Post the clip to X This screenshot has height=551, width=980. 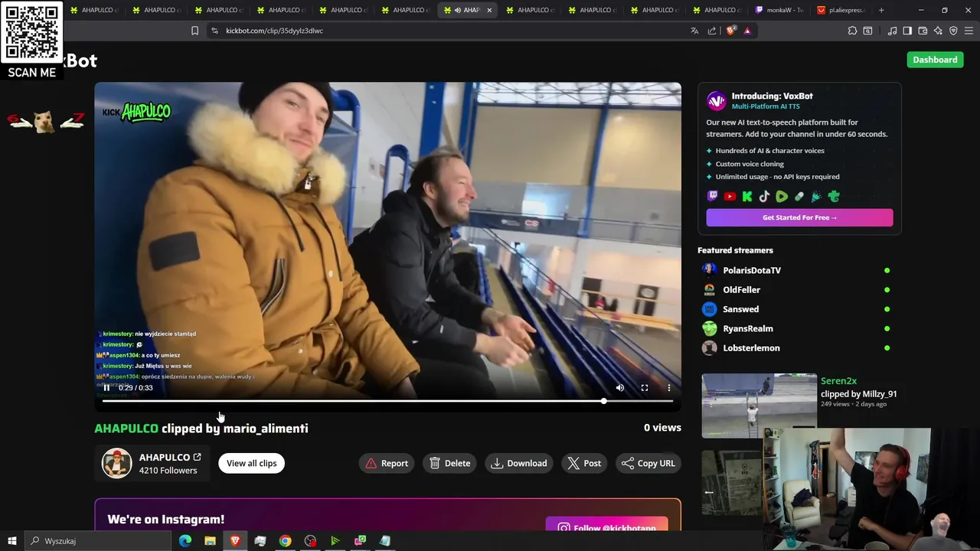[584, 463]
